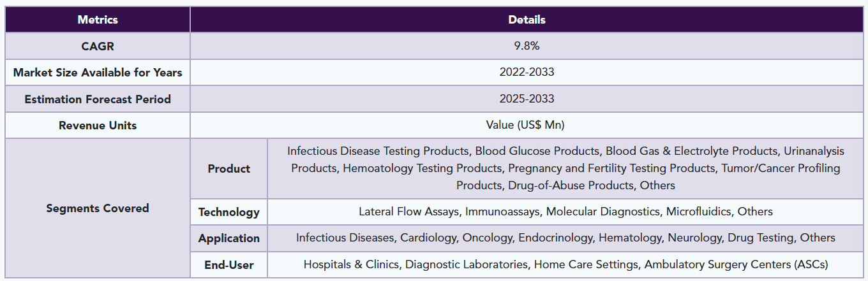Click the Hospitals & Clinics end-user list
Screen dimensions: 868x281
(565, 264)
